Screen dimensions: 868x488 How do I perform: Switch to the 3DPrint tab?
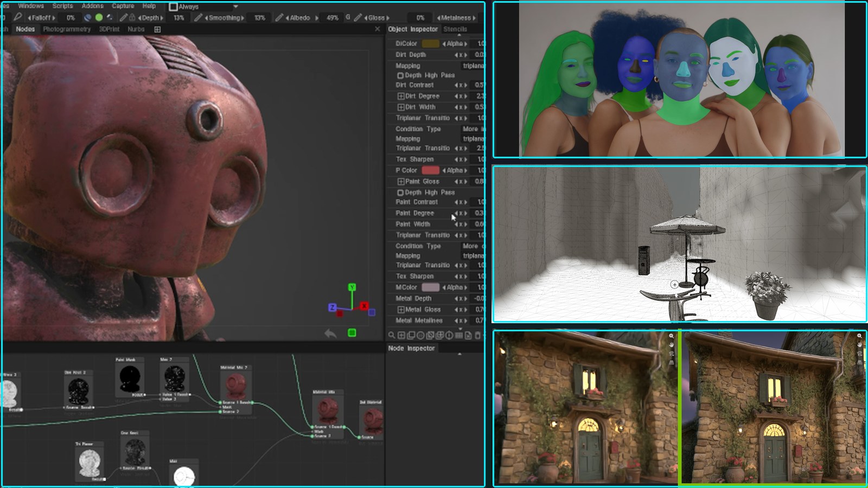tap(109, 29)
